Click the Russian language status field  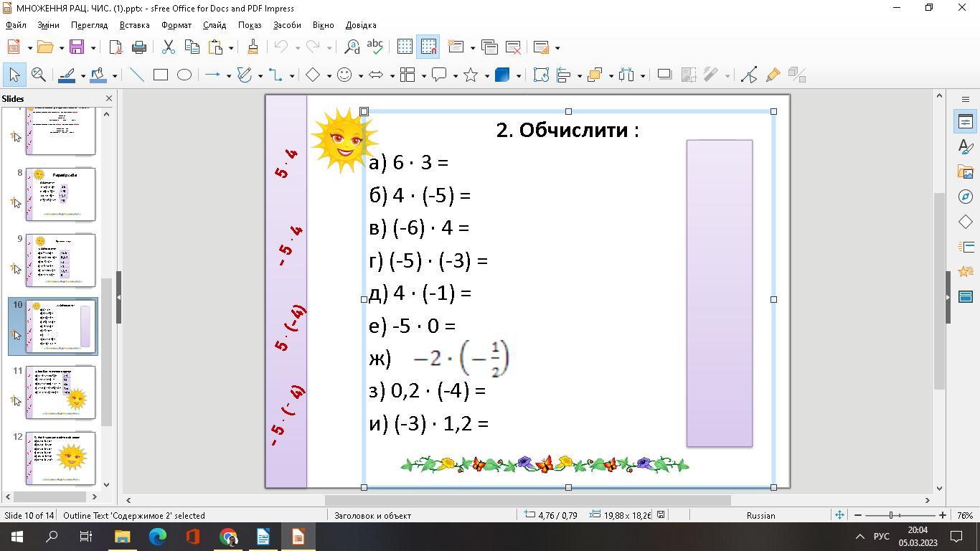click(760, 515)
